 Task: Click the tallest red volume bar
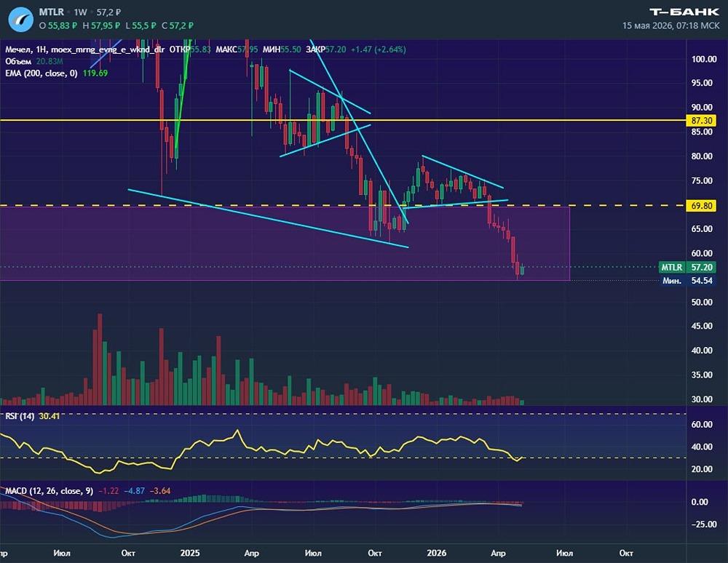coord(99,359)
